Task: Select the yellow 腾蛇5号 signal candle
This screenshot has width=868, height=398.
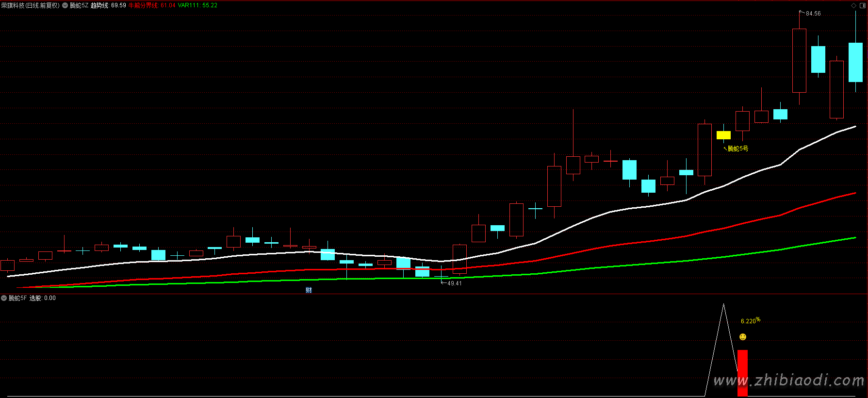Action: click(723, 135)
